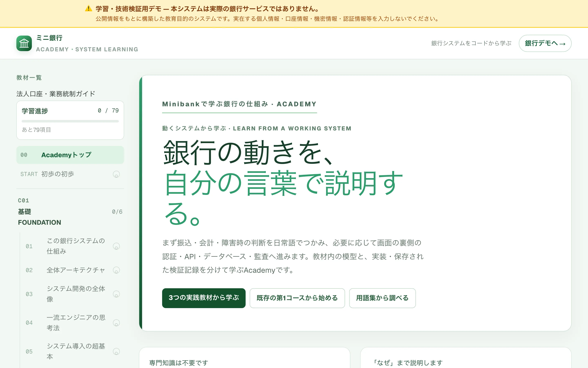Click 「なぜ」まで説明します card

click(466, 358)
